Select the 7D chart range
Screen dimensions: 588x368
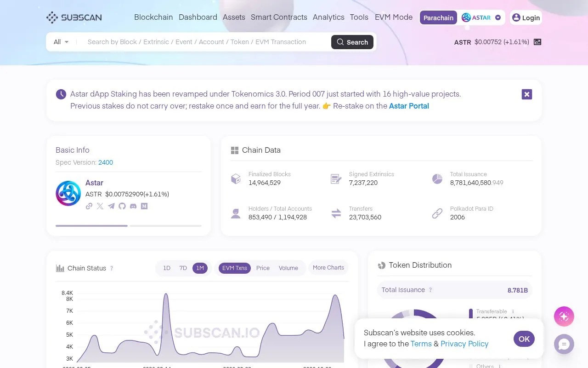[183, 268]
